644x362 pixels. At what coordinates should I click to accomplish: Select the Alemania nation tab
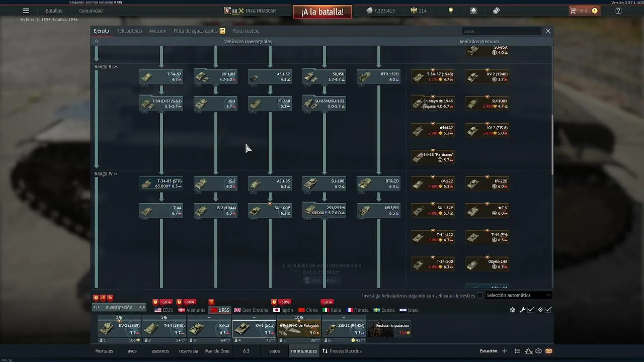pos(192,310)
